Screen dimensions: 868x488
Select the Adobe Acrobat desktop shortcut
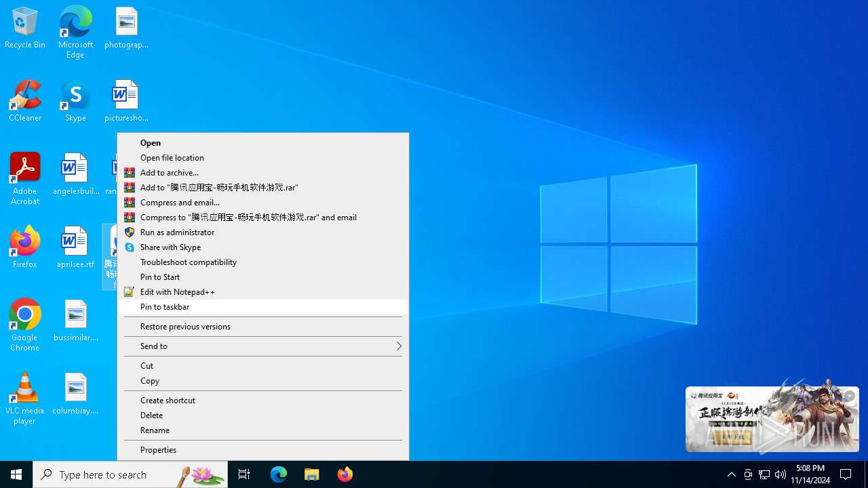pyautogui.click(x=25, y=179)
